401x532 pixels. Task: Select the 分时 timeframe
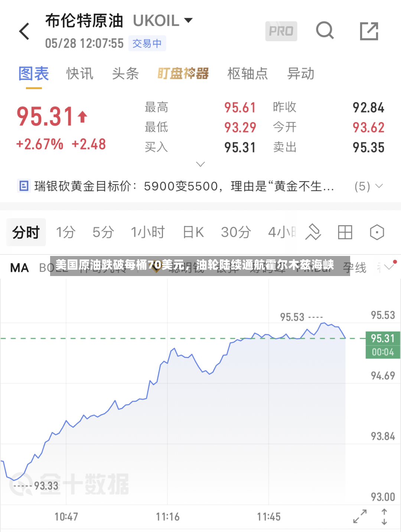pyautogui.click(x=26, y=233)
